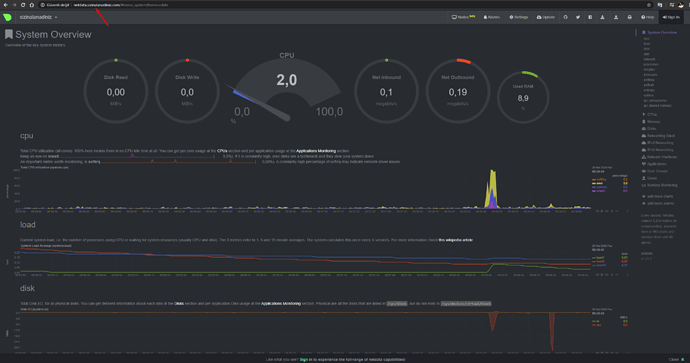Click the Netdata green logo icon
The height and width of the screenshot is (363, 690).
click(7, 18)
